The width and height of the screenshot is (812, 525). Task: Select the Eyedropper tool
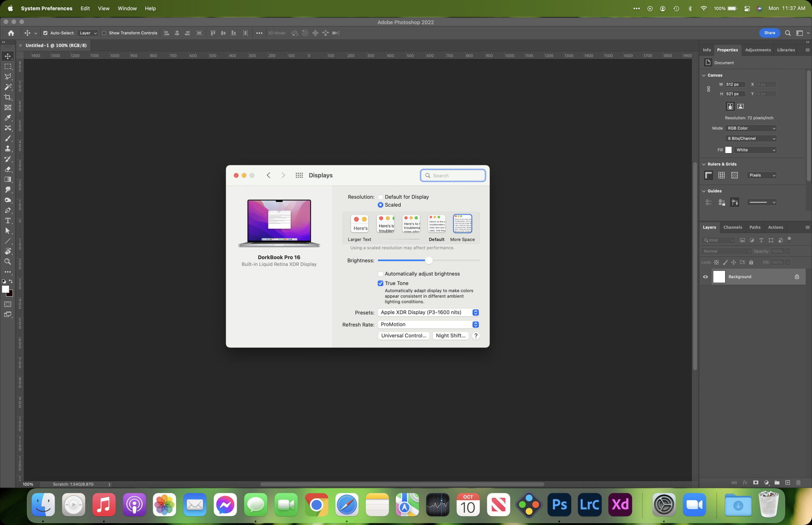(8, 118)
